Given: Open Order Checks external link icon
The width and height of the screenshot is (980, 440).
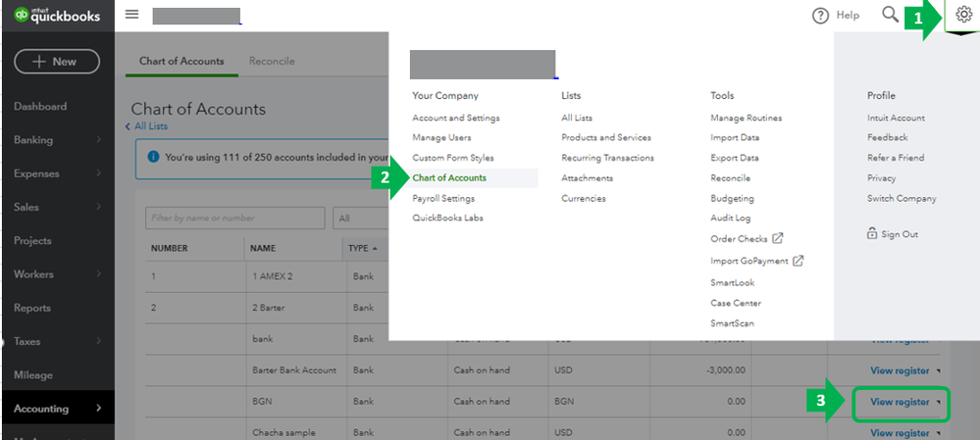Looking at the screenshot, I should click(x=778, y=238).
